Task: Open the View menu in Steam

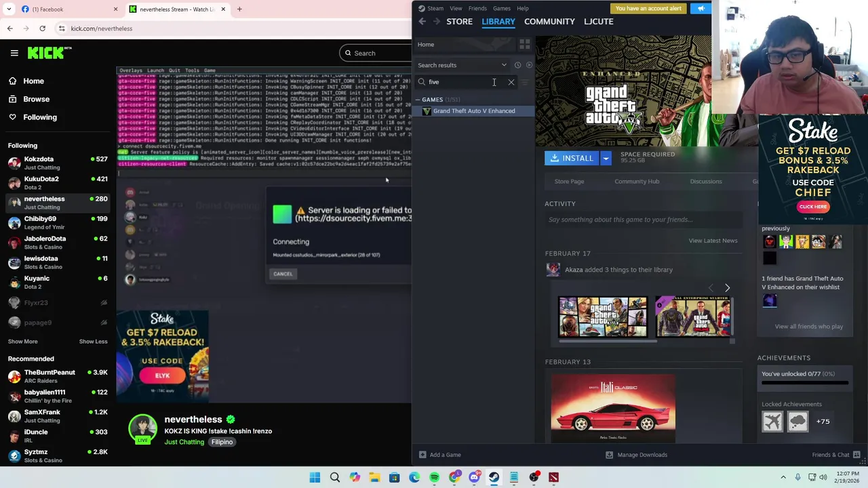Action: coord(456,8)
